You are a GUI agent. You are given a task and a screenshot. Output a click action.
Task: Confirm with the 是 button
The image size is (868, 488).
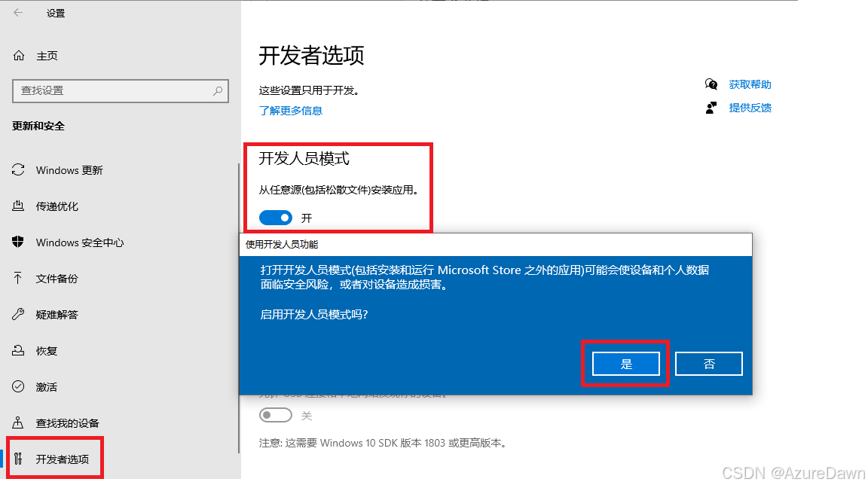click(x=626, y=364)
